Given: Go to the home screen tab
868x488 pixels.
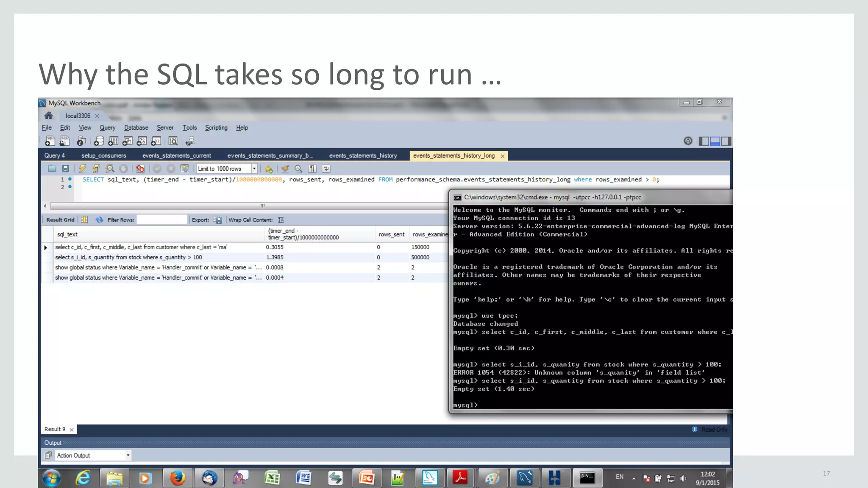Looking at the screenshot, I should (49, 116).
